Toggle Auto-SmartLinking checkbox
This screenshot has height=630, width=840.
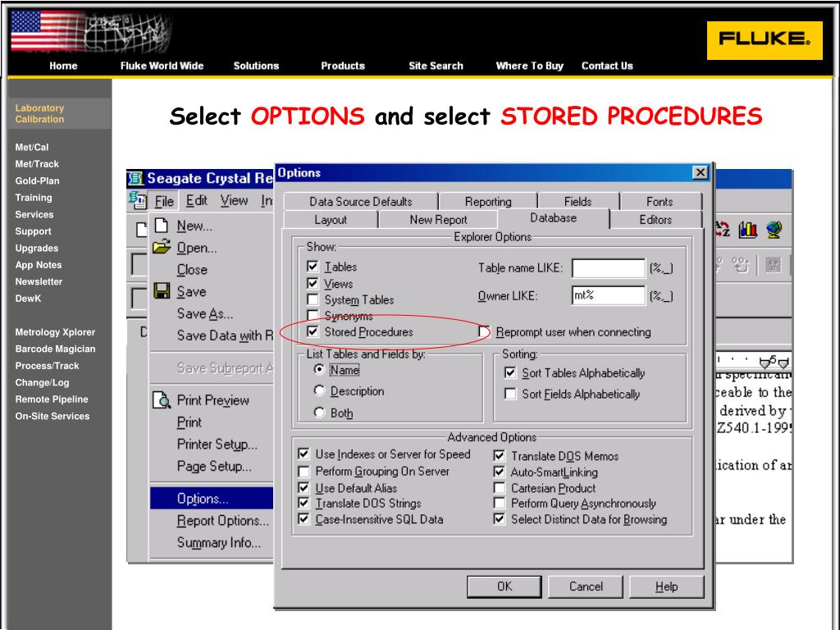(500, 472)
